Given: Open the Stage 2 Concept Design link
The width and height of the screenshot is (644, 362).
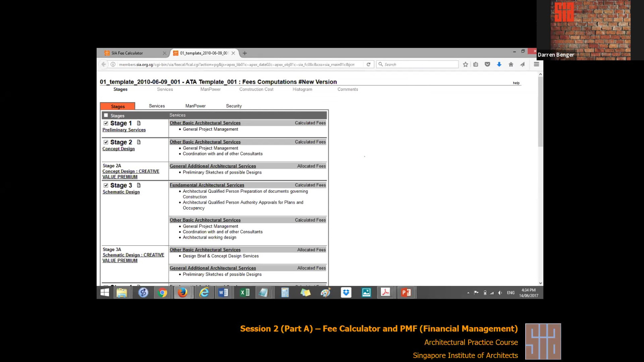Looking at the screenshot, I should click(119, 149).
